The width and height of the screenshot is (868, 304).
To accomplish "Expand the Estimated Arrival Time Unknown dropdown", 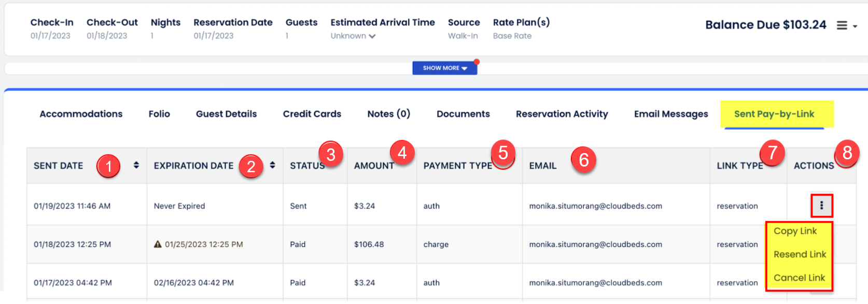I will pyautogui.click(x=353, y=36).
